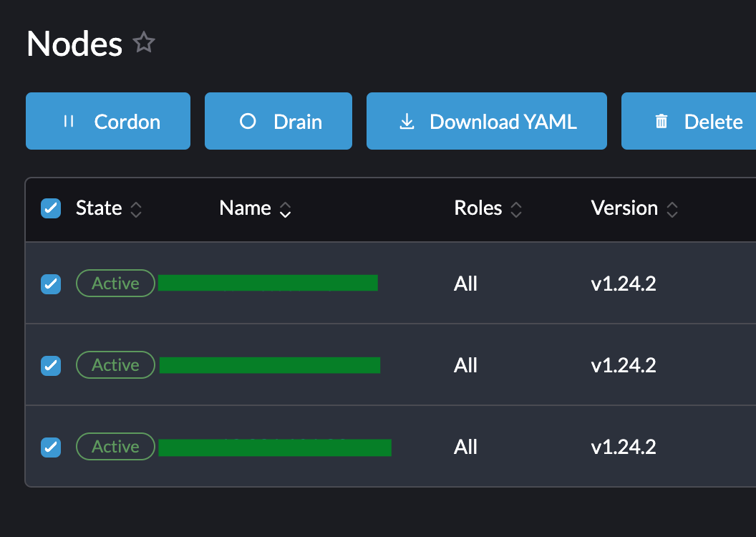Cordon the selected nodes
This screenshot has height=537, width=756.
[x=107, y=121]
